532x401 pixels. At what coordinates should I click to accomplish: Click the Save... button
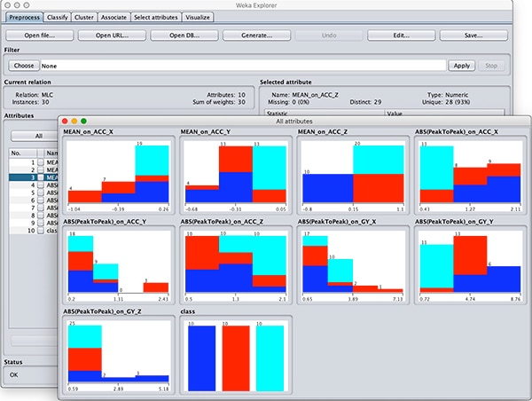[473, 35]
